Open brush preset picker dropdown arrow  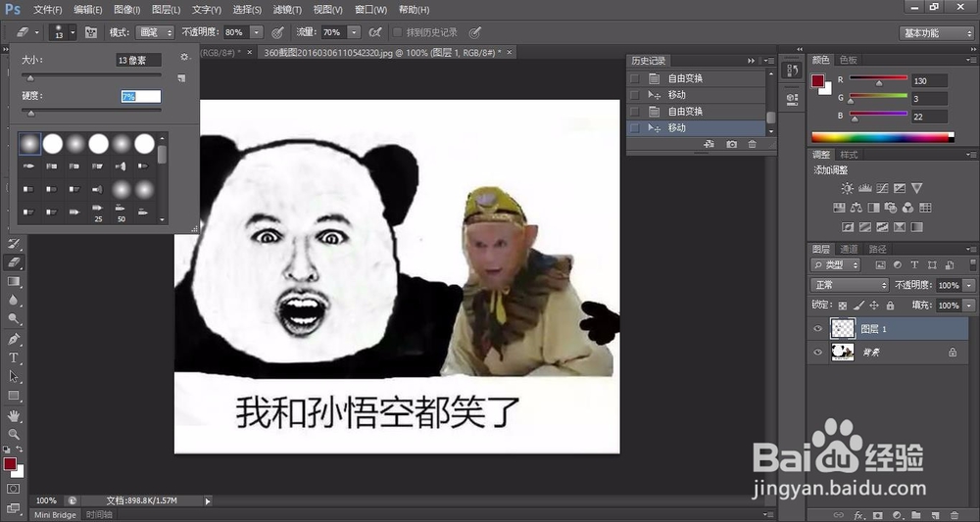73,32
